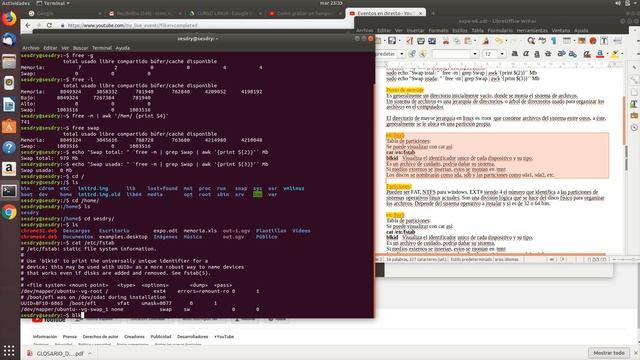Undo last action in Writer toolbar
Image resolution: width=640 pixels, height=360 pixels.
499,40
